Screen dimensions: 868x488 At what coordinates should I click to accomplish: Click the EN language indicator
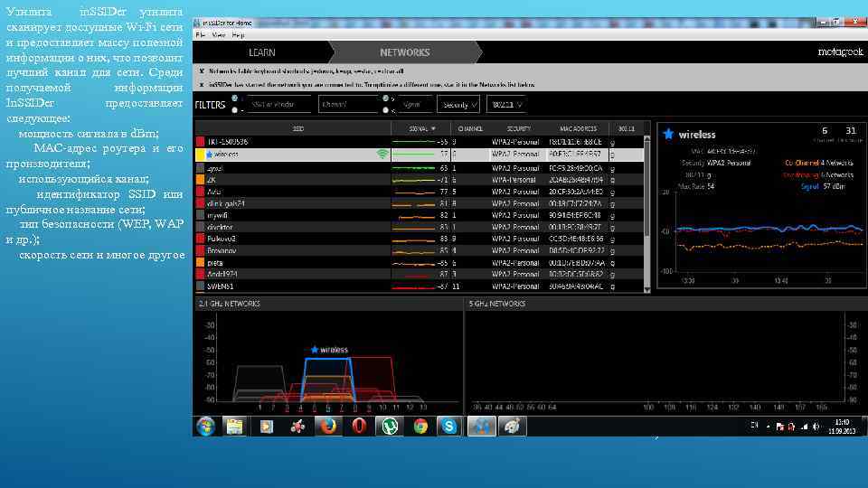click(x=754, y=425)
